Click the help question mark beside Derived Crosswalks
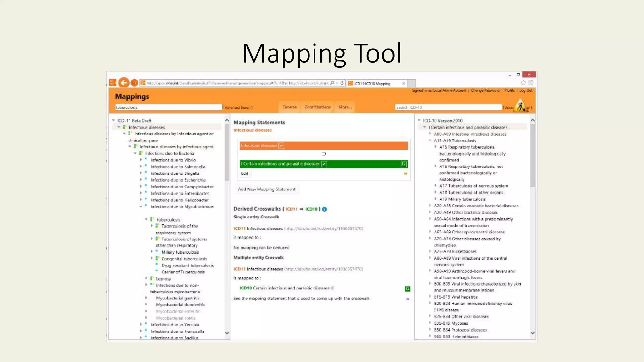The image size is (644, 362). [325, 209]
